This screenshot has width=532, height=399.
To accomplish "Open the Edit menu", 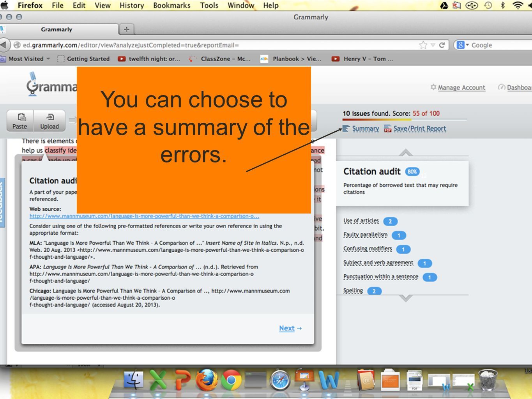I will tap(79, 5).
